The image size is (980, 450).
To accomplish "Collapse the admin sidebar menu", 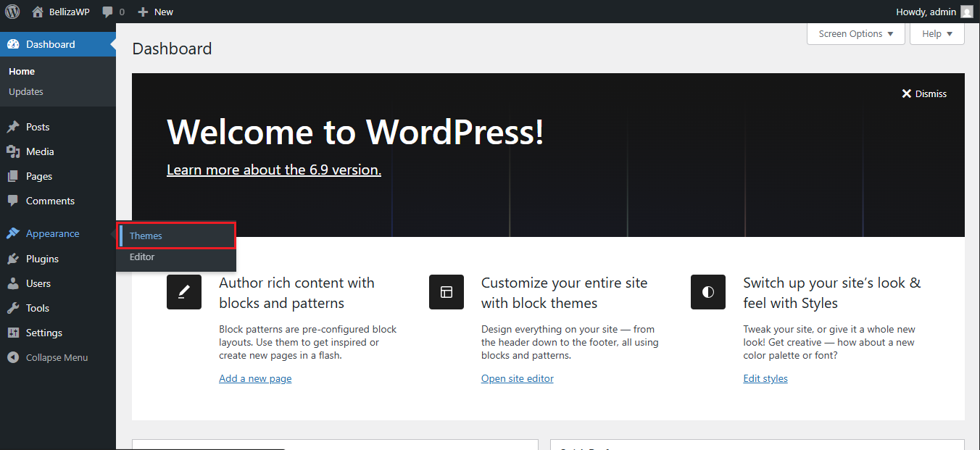I will (57, 357).
